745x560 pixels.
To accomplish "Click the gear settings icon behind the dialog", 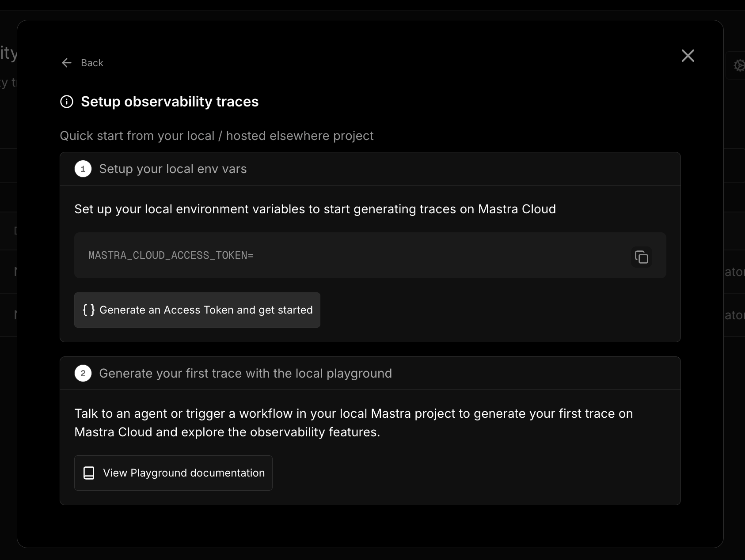I will click(x=738, y=65).
